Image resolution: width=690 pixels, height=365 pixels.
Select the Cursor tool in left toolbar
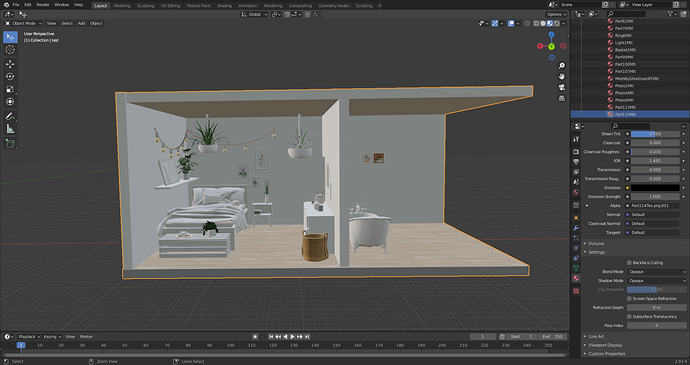pos(10,50)
